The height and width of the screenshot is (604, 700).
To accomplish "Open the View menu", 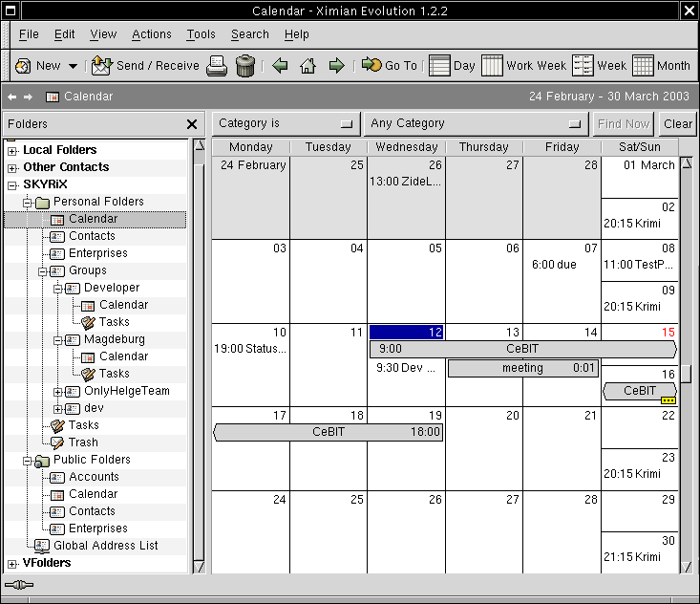I will tap(103, 34).
